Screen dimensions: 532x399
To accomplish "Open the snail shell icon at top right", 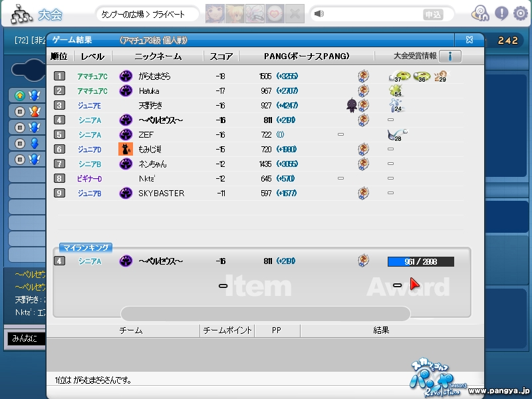I will click(480, 13).
